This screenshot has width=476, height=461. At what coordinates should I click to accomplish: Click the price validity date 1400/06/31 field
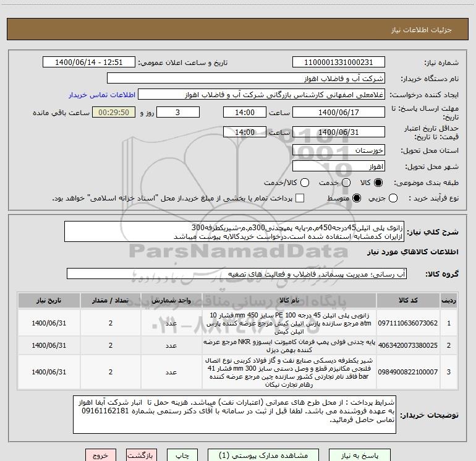pos(339,132)
